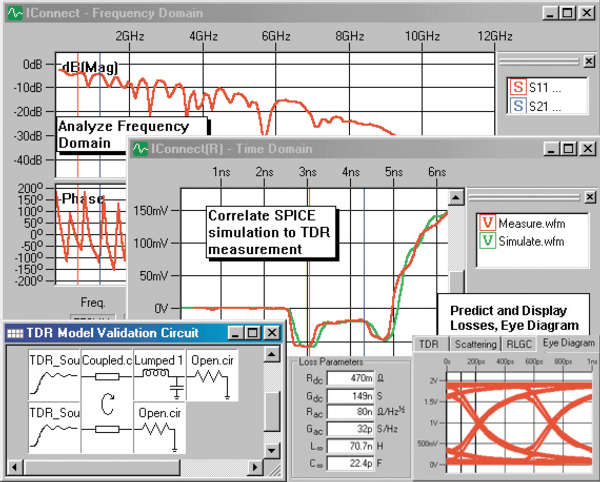The image size is (600, 482).
Task: Open the RLGC tab
Action: pyautogui.click(x=518, y=344)
